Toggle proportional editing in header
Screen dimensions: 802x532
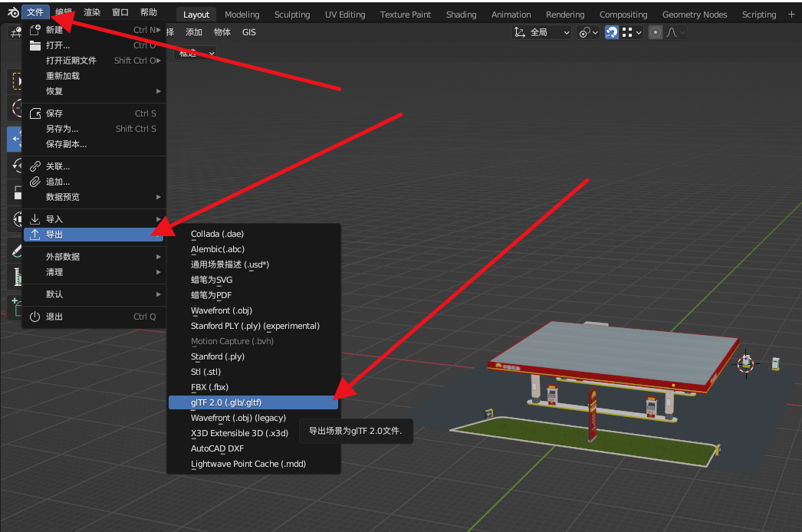[656, 32]
